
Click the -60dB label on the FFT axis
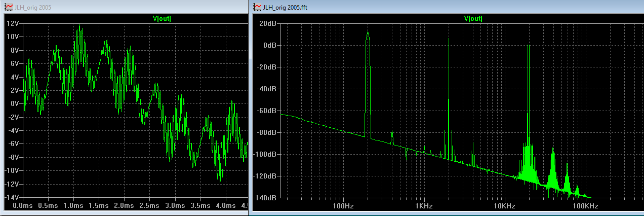click(x=267, y=111)
